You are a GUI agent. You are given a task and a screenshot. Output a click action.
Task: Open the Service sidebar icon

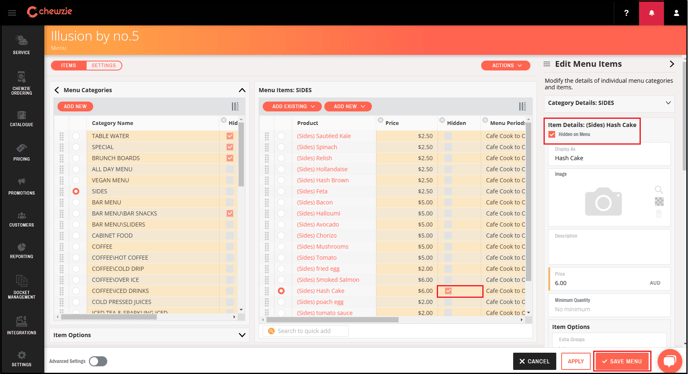22,44
